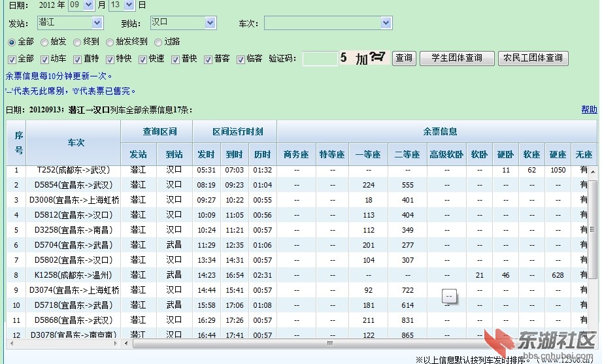Click the 高级软卧 column header
The height and width of the screenshot is (364, 602).
tap(446, 154)
